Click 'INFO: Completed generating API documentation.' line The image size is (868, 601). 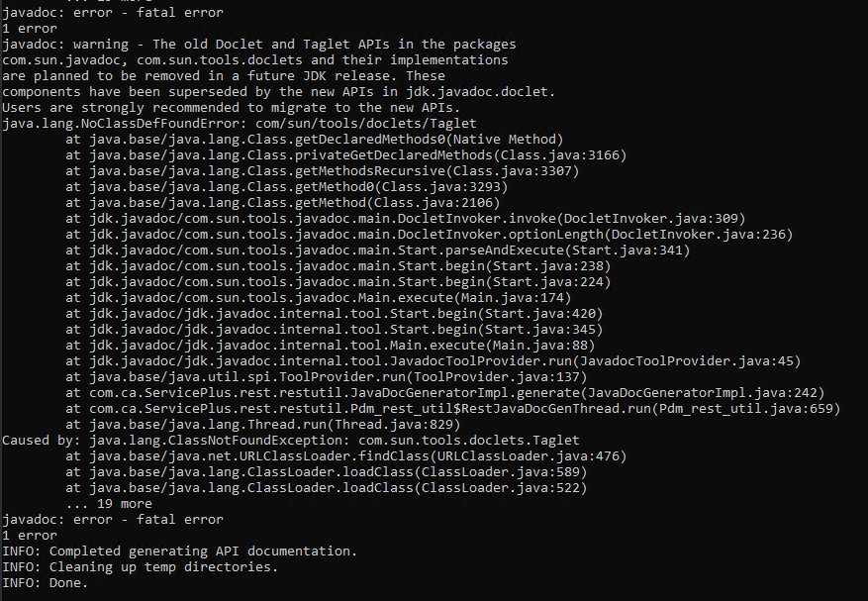[180, 551]
